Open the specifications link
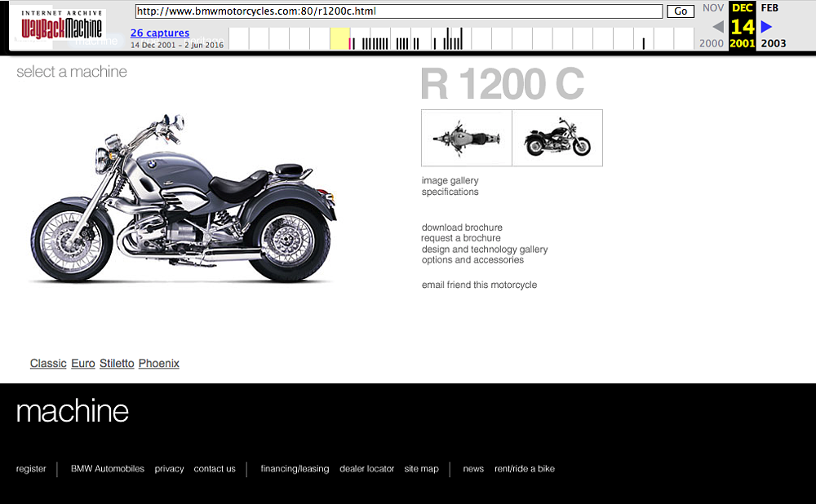 450,192
